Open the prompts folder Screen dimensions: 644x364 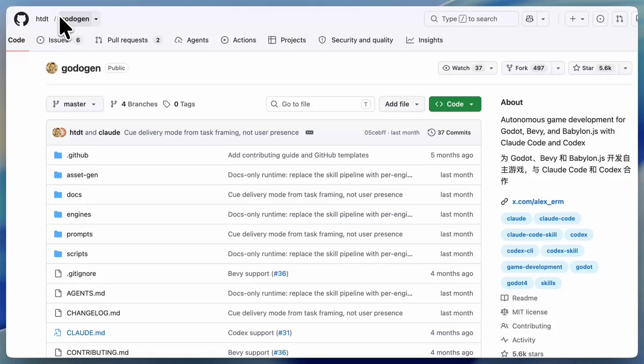pos(79,234)
